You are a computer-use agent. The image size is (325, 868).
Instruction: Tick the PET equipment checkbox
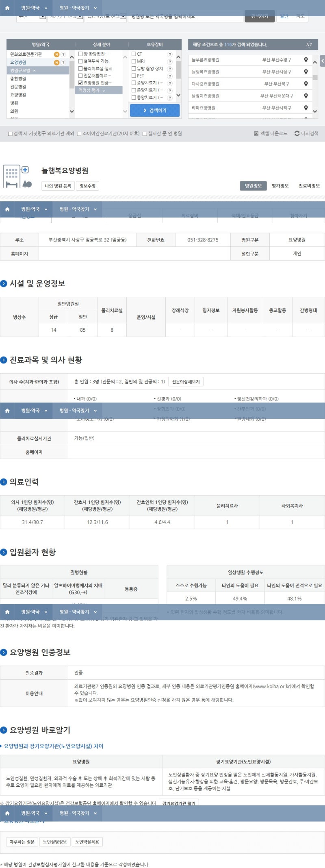pos(134,76)
